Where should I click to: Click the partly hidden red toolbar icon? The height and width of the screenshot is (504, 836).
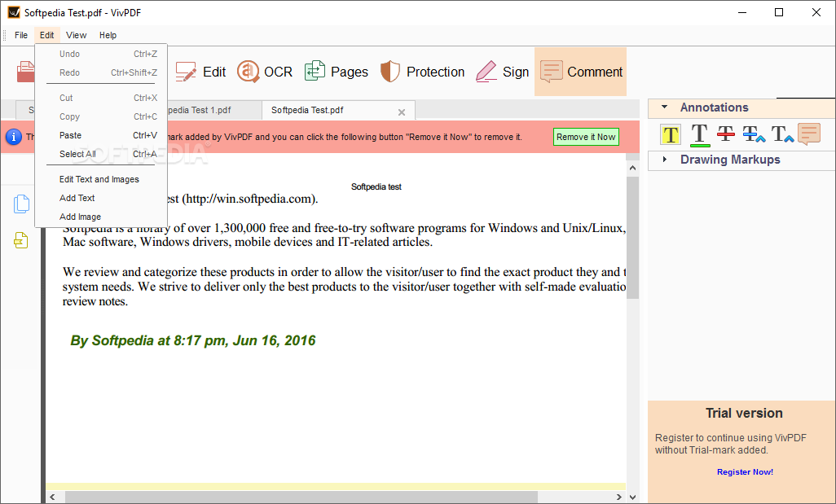tap(25, 72)
